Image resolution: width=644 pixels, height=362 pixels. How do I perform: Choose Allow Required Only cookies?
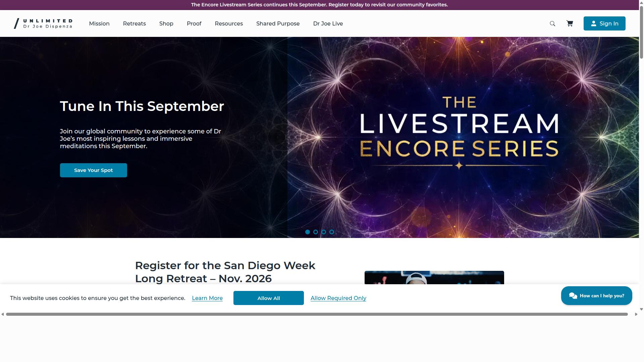[338, 298]
